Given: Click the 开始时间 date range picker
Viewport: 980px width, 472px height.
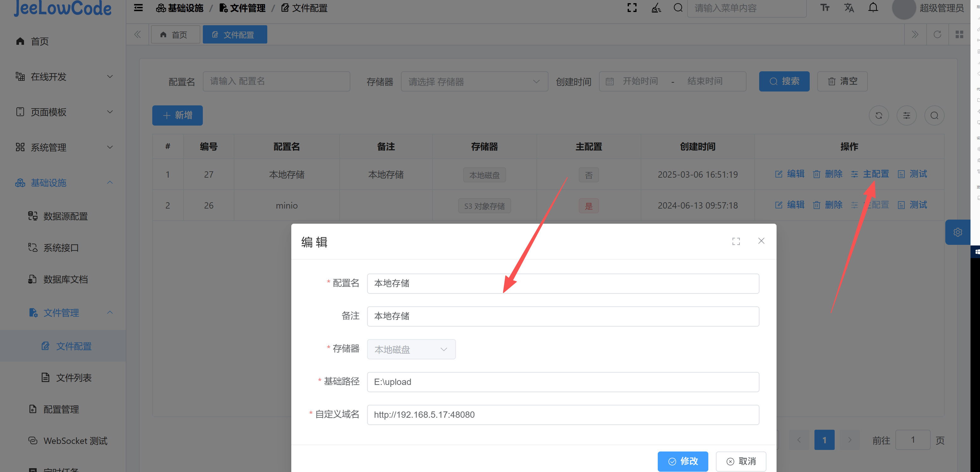Looking at the screenshot, I should 640,81.
